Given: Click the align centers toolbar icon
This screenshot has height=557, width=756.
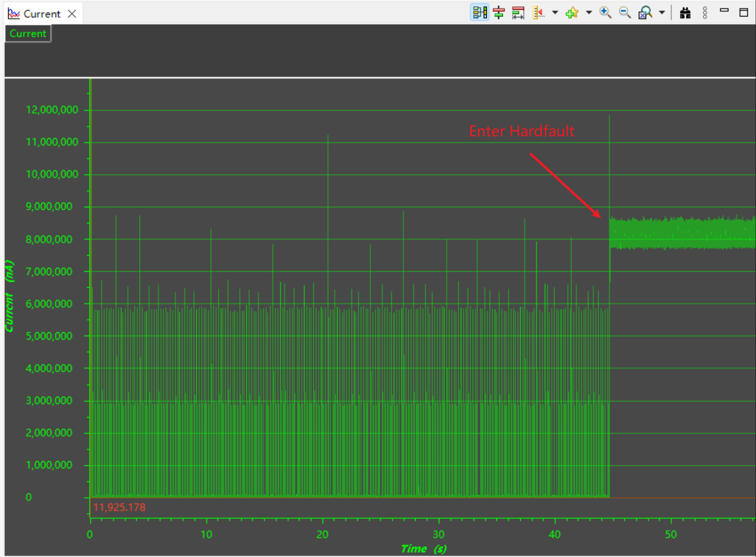Looking at the screenshot, I should [499, 13].
